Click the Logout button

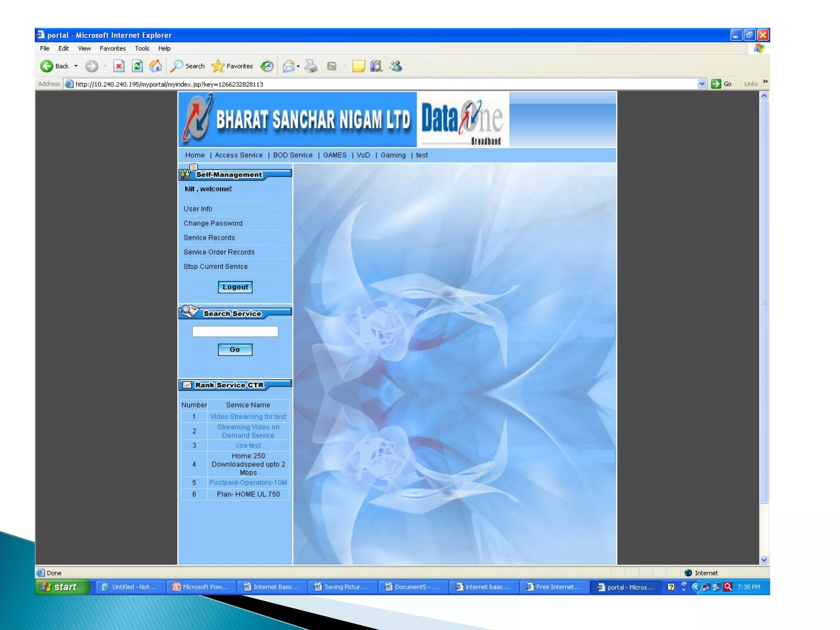(235, 287)
